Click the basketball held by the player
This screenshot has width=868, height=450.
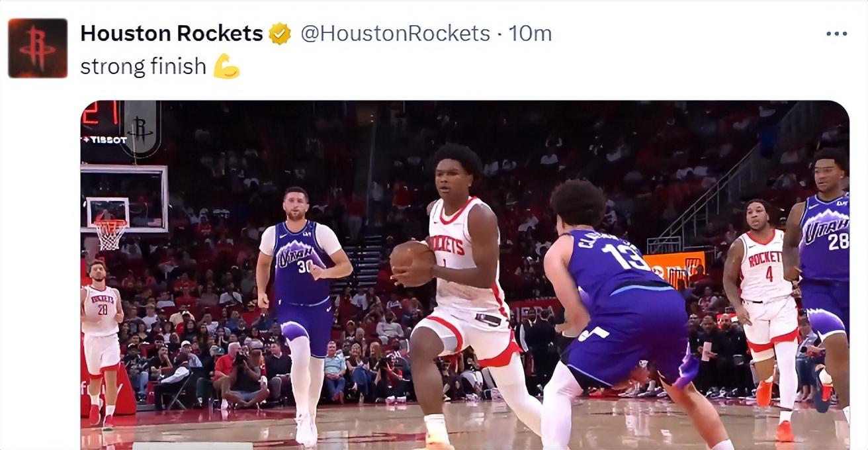pos(412,263)
